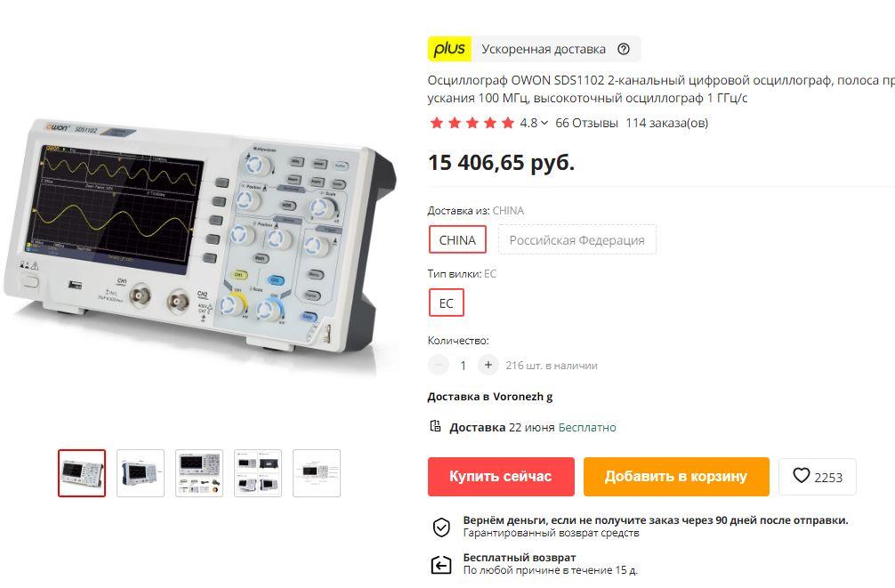Select the third thumbnail showing accessories
Image resolution: width=895 pixels, height=588 pixels.
[x=199, y=473]
